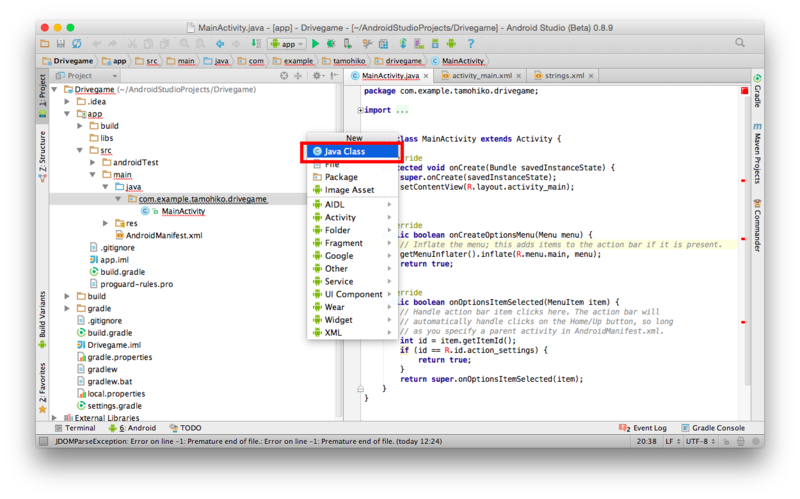Click the hide Project panel icon
Viewport: 800px width, 499px height.
[x=334, y=76]
